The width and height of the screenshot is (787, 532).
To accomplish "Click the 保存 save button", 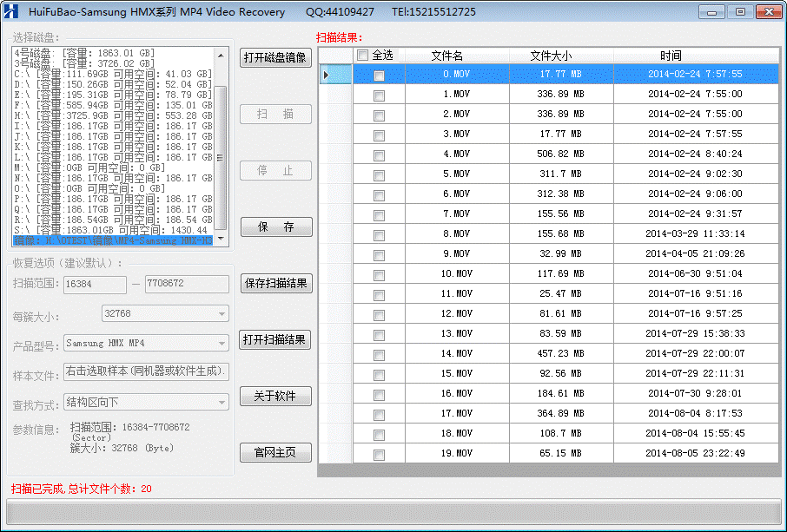I will coord(276,227).
